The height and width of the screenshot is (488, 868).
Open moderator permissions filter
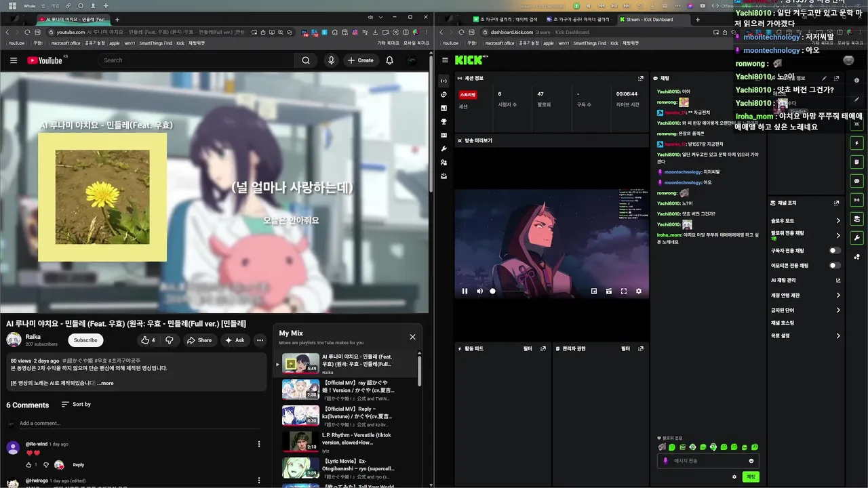[x=625, y=348]
